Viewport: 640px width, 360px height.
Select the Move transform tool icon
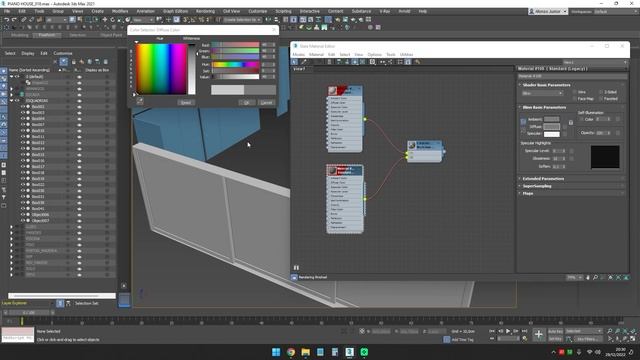click(104, 20)
